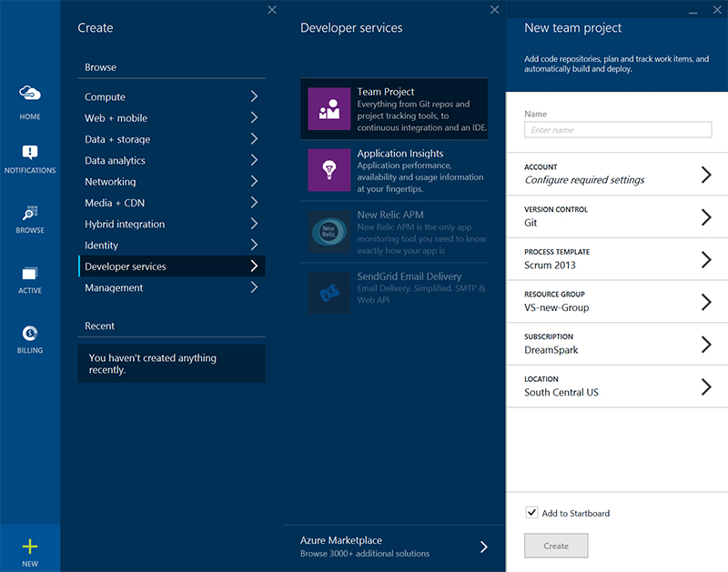Click the Subscription row chevron
The image size is (728, 572).
706,345
